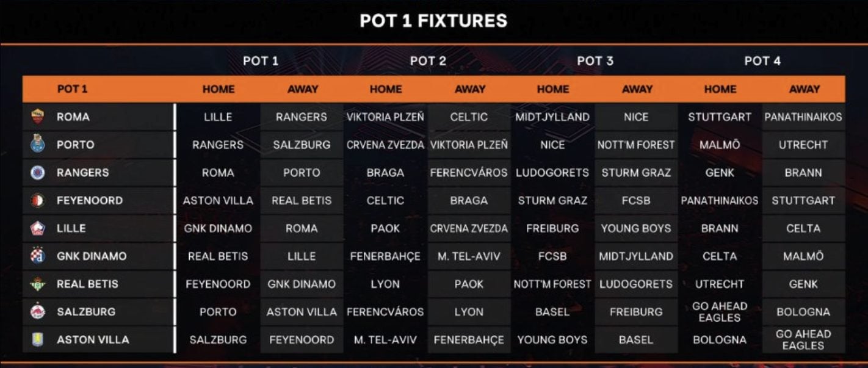This screenshot has width=868, height=368.
Task: Select the YOUNG BOYS cell in Lille row
Action: (x=636, y=228)
